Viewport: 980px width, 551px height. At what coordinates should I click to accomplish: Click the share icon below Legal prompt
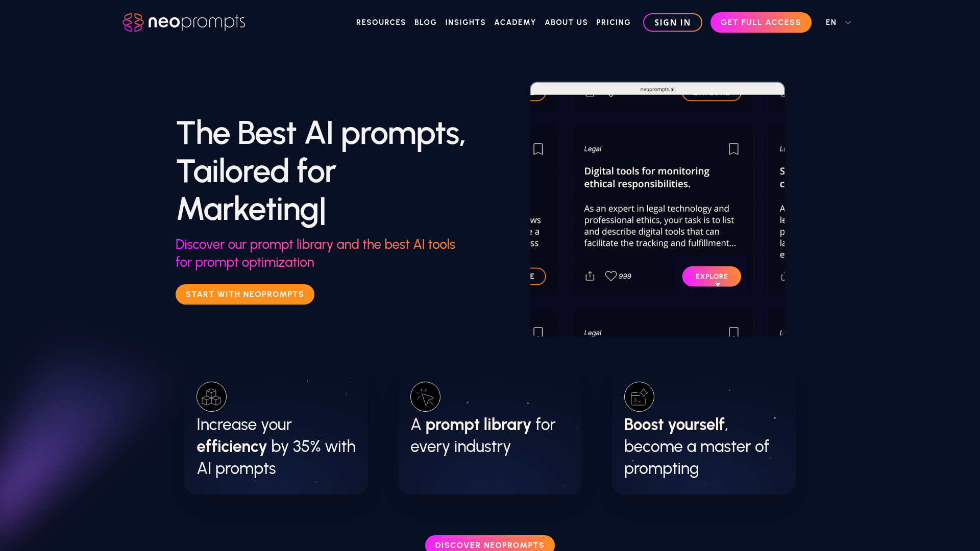(x=590, y=275)
